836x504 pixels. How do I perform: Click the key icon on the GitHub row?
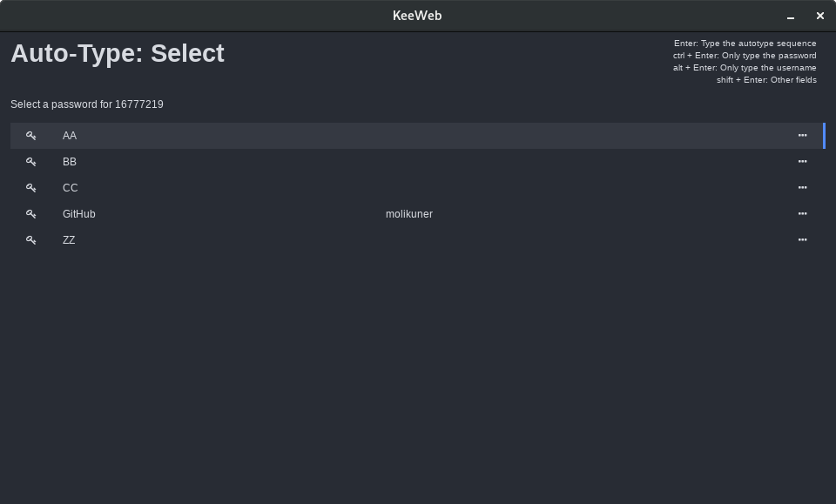31,214
